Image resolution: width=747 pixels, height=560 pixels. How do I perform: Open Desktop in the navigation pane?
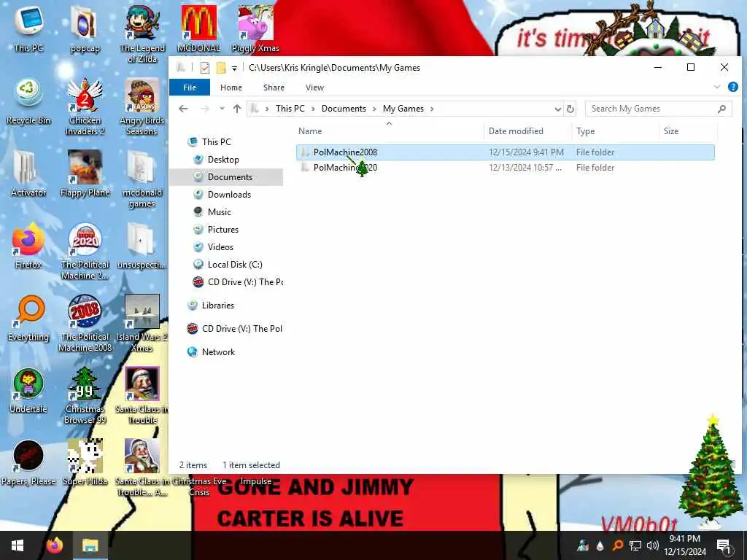[223, 160]
